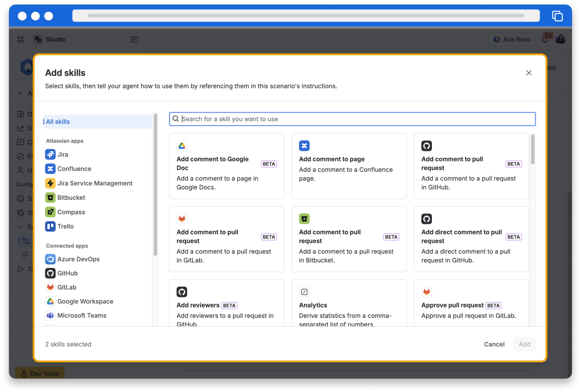Screen dimensions: 581x392
Task: Click Bitbucket icon on Add comment to pull request card
Action: tap(304, 219)
